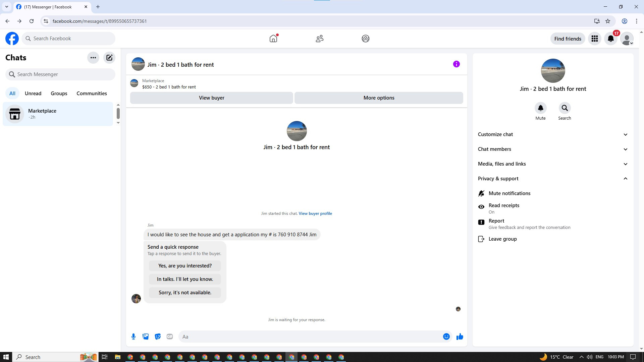Choose a GIF from the GIF icon
The image size is (644, 362).
(x=170, y=337)
